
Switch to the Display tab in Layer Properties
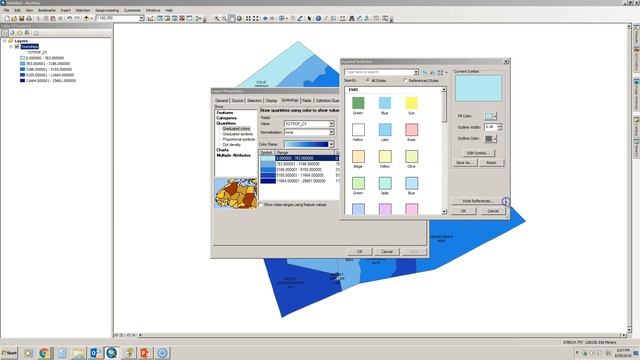click(271, 100)
